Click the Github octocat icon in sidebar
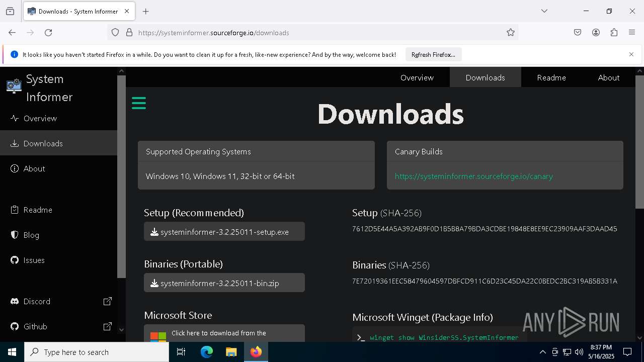The height and width of the screenshot is (362, 644). coord(15,326)
